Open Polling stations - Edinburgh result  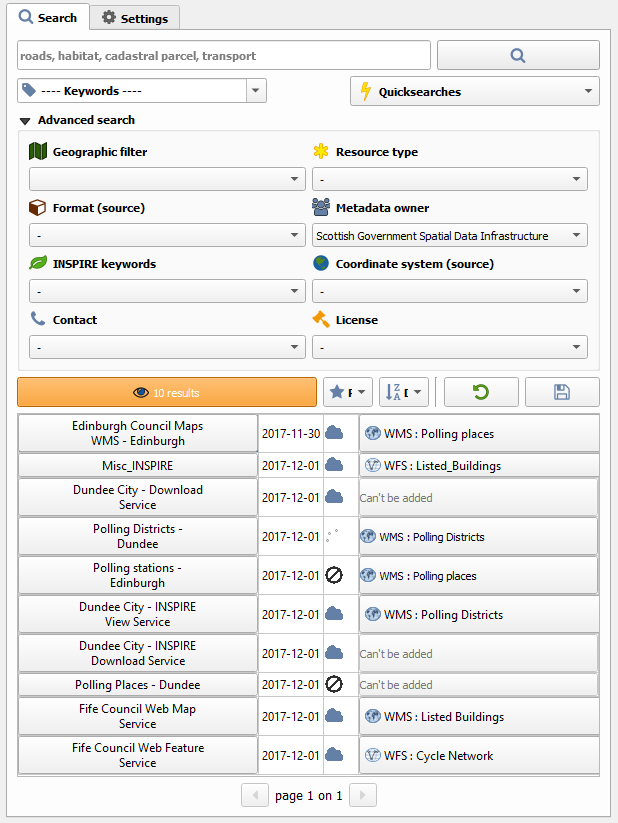pyautogui.click(x=138, y=575)
